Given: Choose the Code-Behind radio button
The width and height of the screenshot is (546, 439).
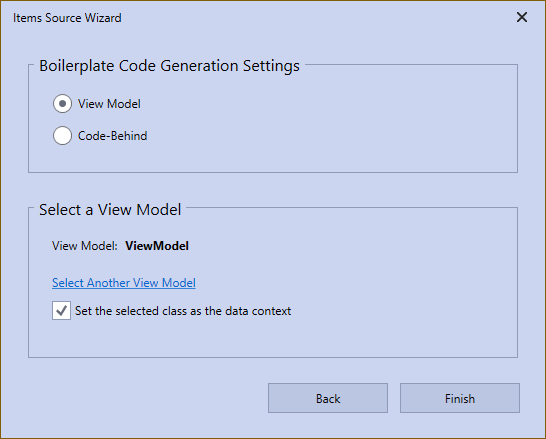Looking at the screenshot, I should pos(62,135).
